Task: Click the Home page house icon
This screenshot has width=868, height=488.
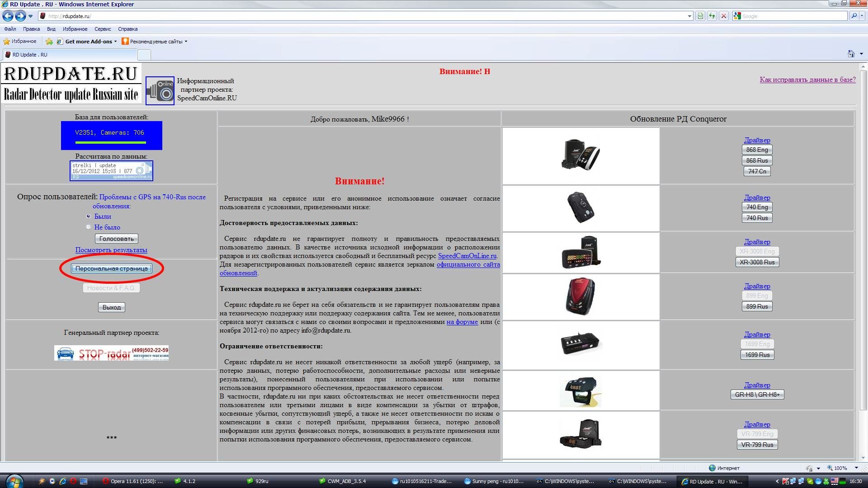Action: [851, 54]
